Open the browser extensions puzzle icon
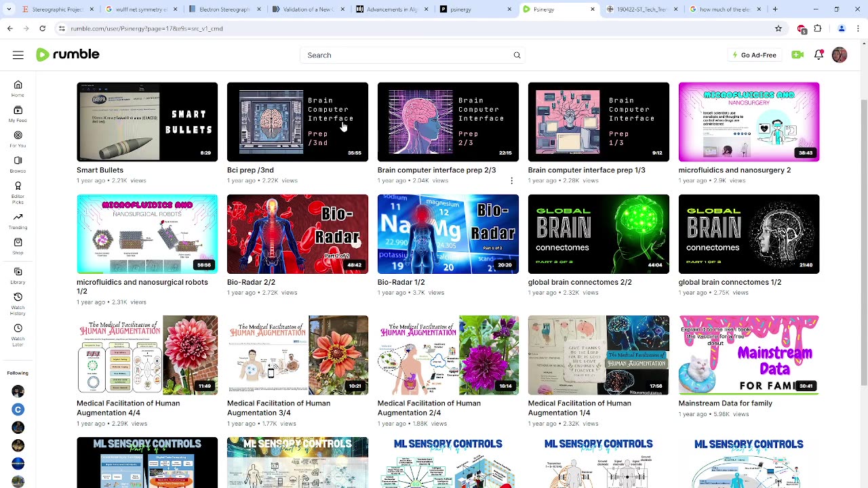Image resolution: width=868 pixels, height=488 pixels. pyautogui.click(x=818, y=28)
